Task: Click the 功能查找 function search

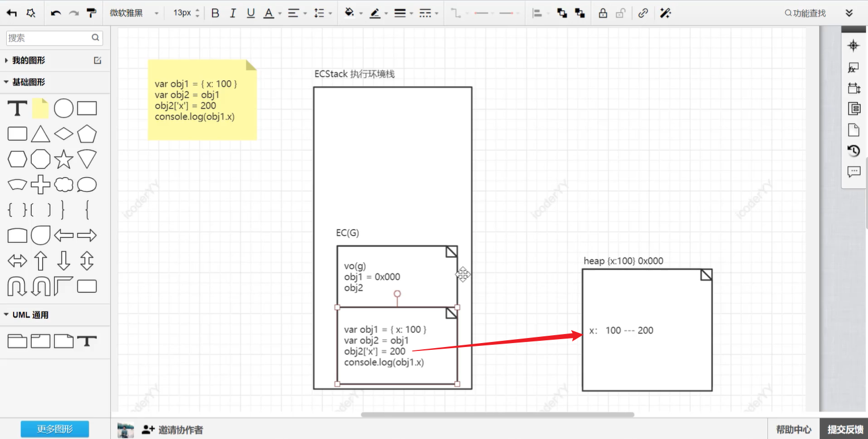Action: 805,13
